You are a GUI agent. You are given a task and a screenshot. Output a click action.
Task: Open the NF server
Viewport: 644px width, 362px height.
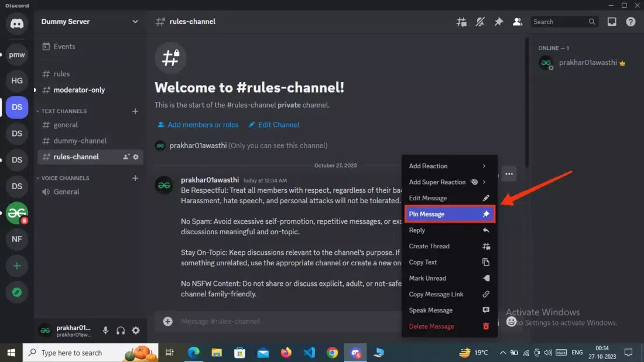point(17,239)
